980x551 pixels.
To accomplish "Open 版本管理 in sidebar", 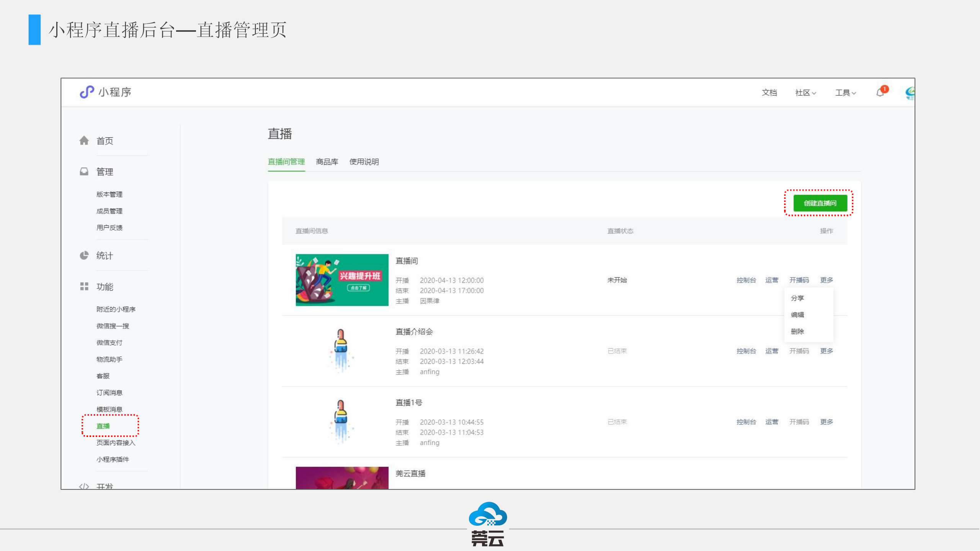I will [x=109, y=194].
